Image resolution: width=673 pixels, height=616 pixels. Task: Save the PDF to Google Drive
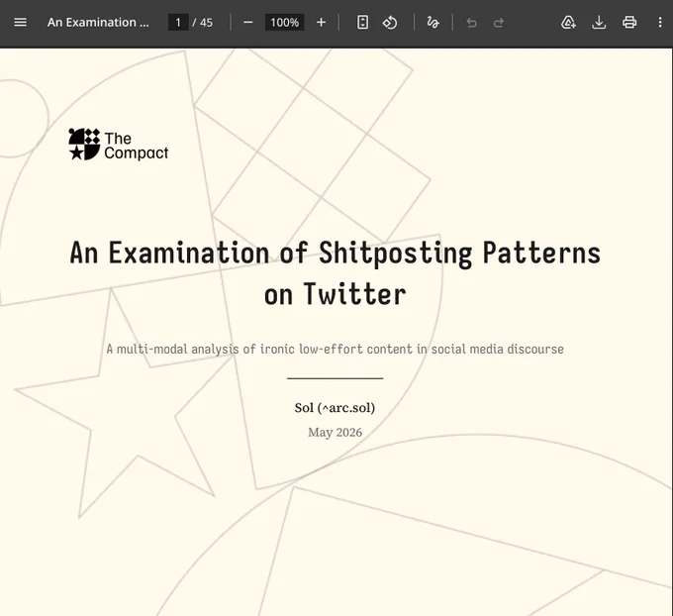tap(568, 23)
